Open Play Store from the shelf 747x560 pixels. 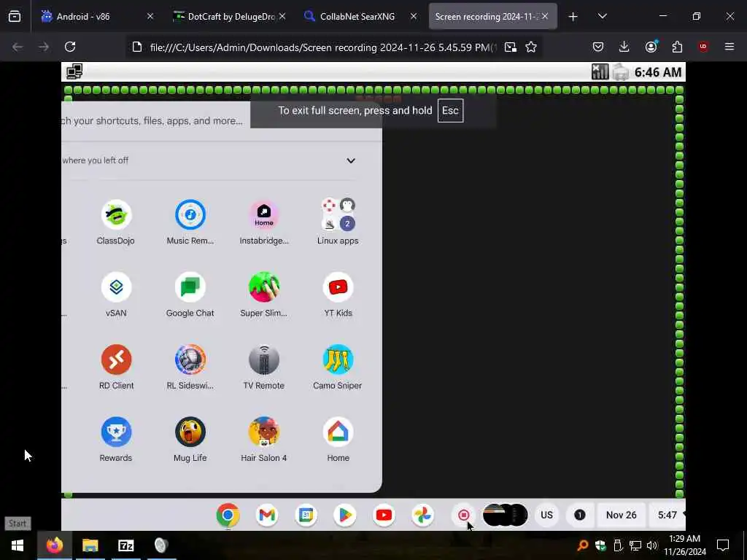click(345, 515)
